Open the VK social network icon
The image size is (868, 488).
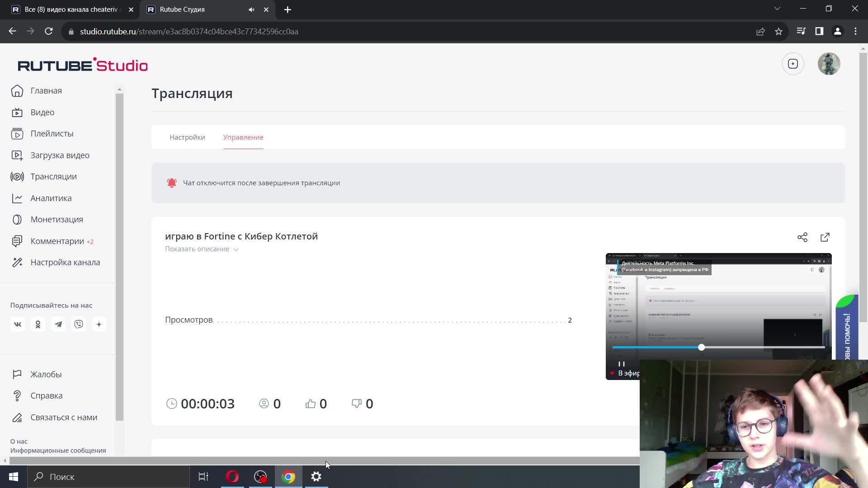coord(18,324)
